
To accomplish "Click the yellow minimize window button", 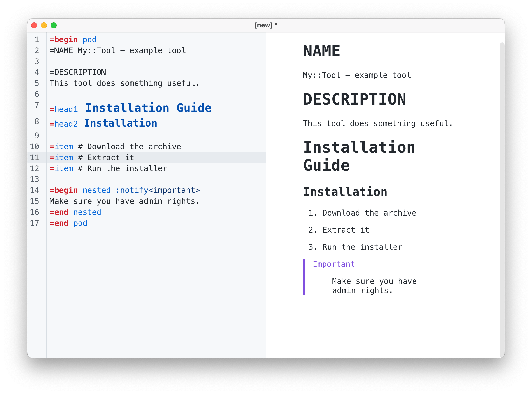I will point(44,25).
